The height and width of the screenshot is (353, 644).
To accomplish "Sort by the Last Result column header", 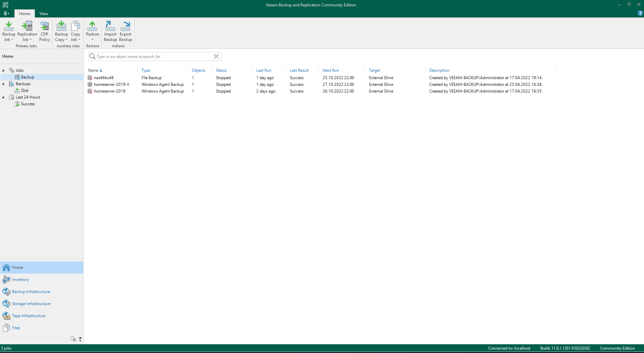I will (299, 70).
